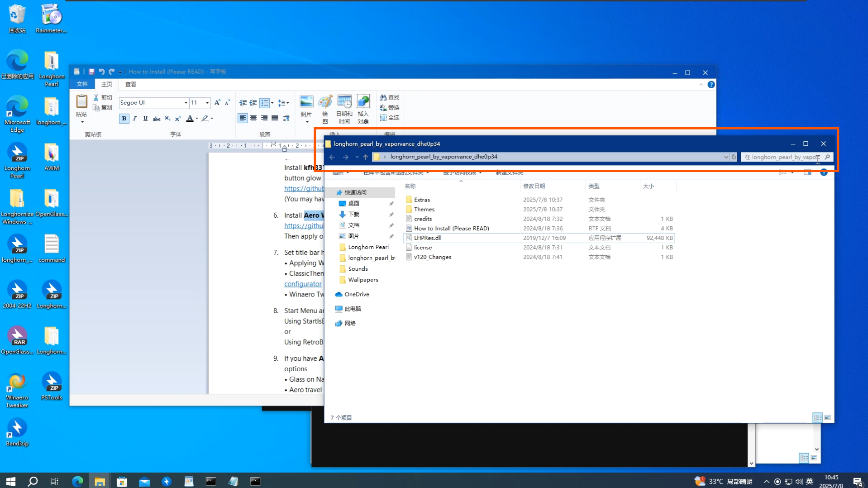
Task: Click redo in WordPad quick access toolbar
Action: [111, 72]
